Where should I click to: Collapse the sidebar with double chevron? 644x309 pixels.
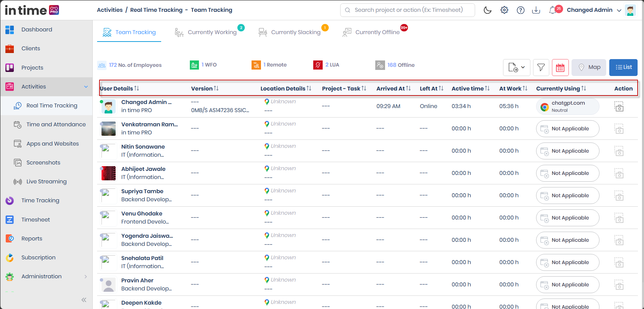(84, 300)
